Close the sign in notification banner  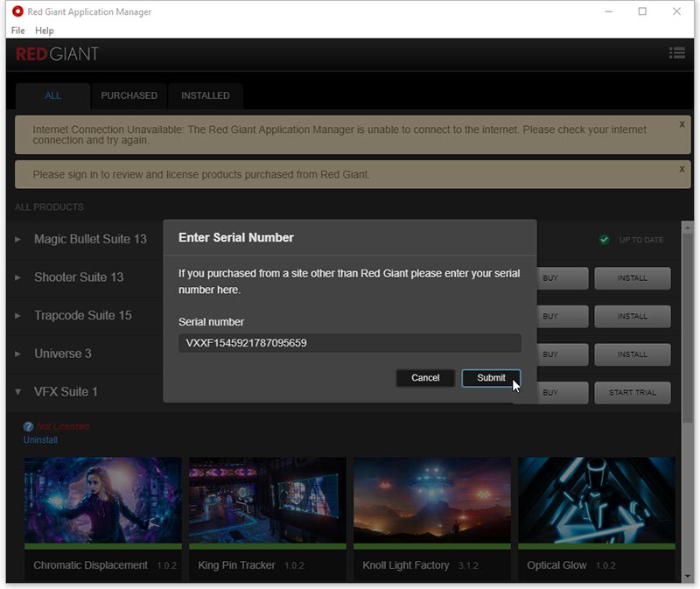tap(682, 169)
